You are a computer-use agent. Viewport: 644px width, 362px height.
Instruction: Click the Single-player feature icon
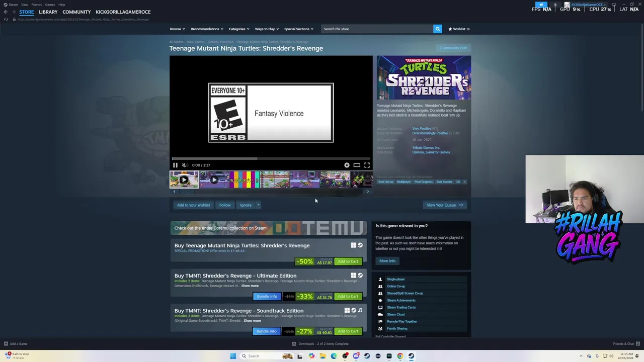pos(380,280)
